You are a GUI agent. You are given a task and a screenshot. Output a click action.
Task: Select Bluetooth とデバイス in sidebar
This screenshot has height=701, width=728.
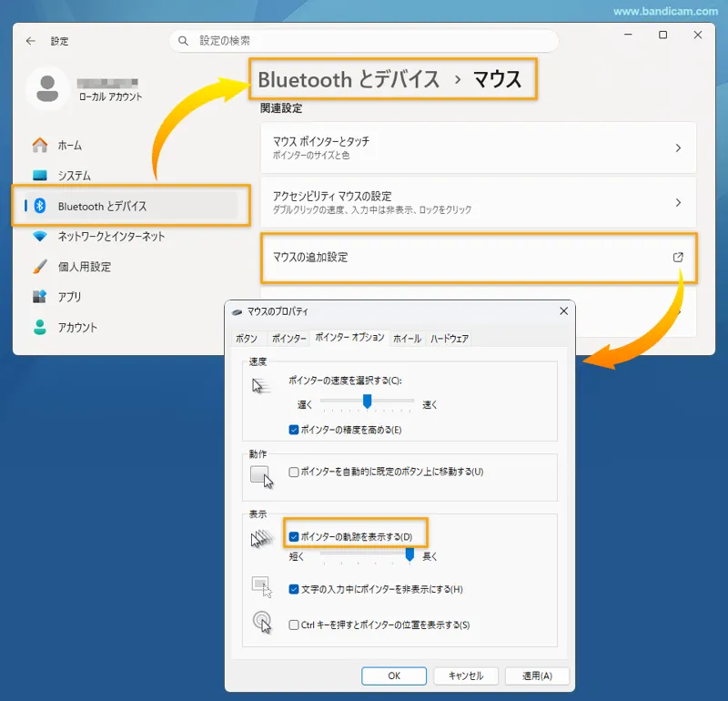coord(131,206)
